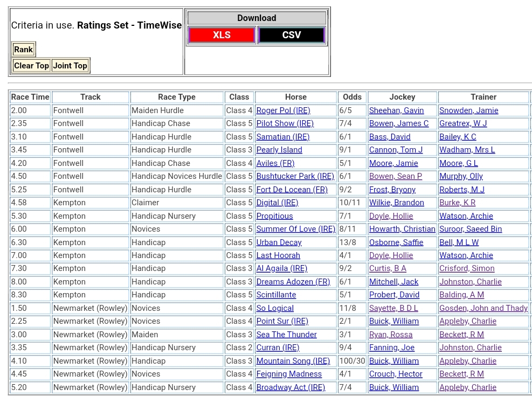
Task: View jockey Frost, Bryony profile
Action: tap(392, 190)
